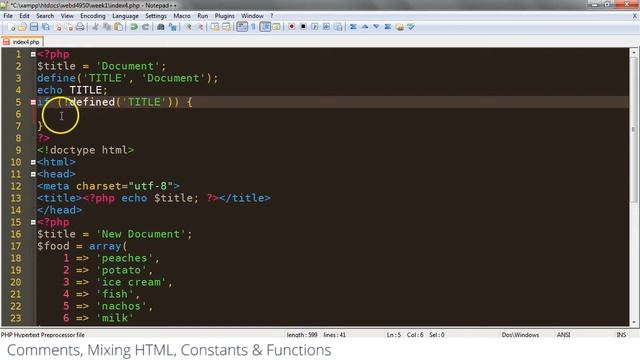Toggle the Indent Guide toolbar button
640x360 pixels.
point(265,27)
